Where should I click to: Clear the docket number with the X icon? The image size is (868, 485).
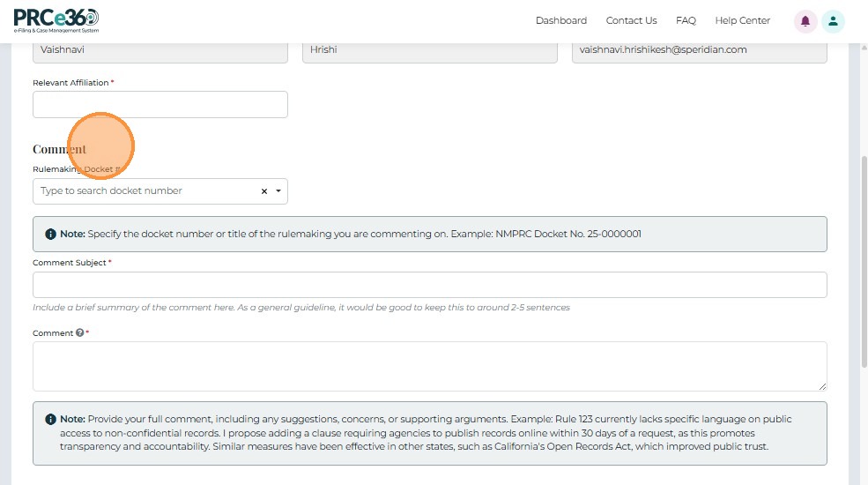(x=264, y=191)
